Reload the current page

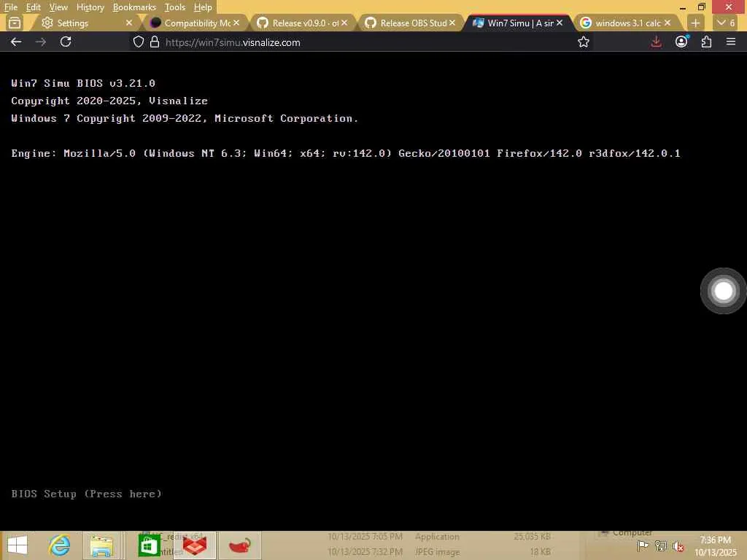(x=66, y=42)
